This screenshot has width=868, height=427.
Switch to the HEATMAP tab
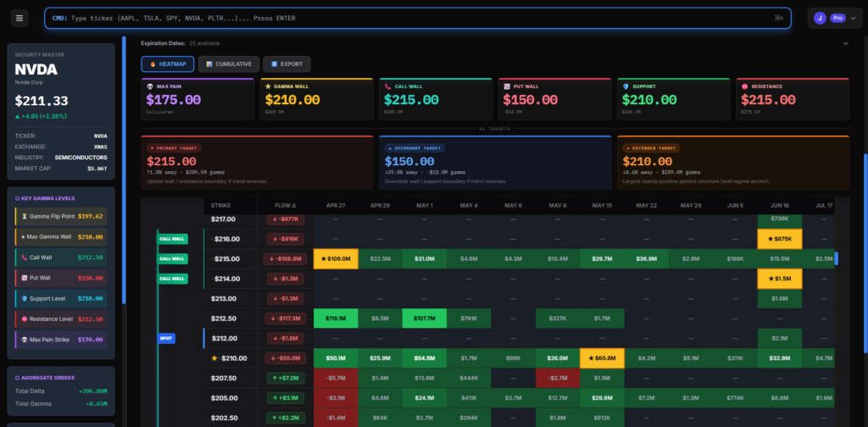(168, 64)
